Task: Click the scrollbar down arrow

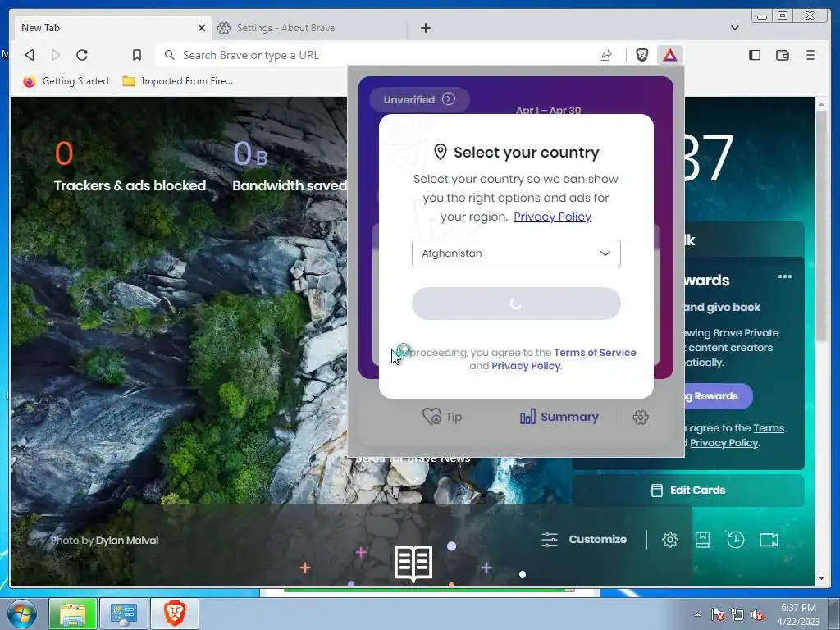Action: point(821,578)
